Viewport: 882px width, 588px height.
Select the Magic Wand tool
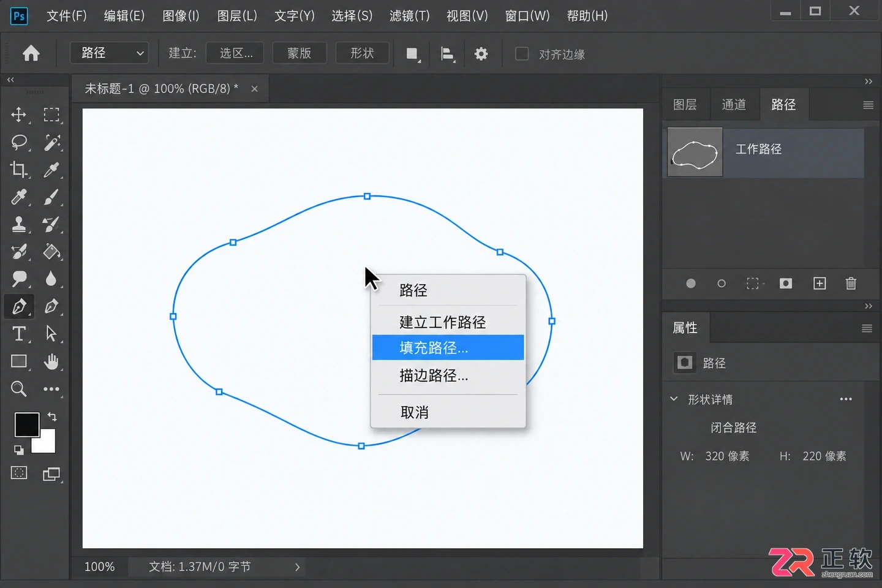tap(51, 142)
